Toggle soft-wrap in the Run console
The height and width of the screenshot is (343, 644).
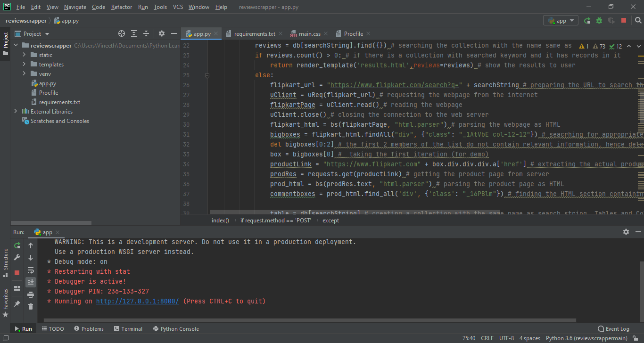coord(31,270)
